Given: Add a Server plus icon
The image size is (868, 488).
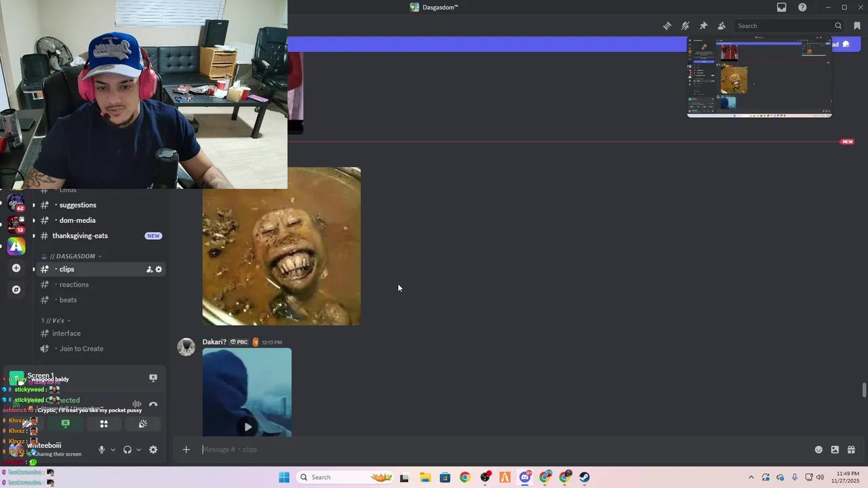Looking at the screenshot, I should pyautogui.click(x=16, y=268).
